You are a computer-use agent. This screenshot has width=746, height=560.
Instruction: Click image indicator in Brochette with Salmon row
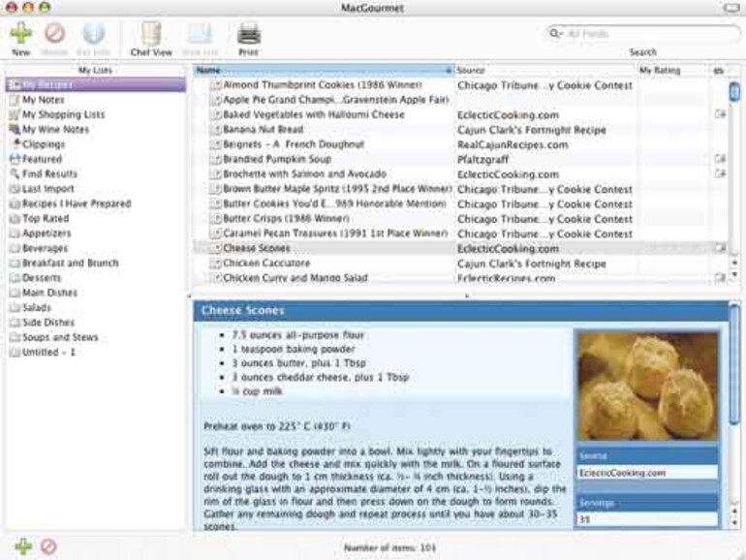click(x=720, y=173)
